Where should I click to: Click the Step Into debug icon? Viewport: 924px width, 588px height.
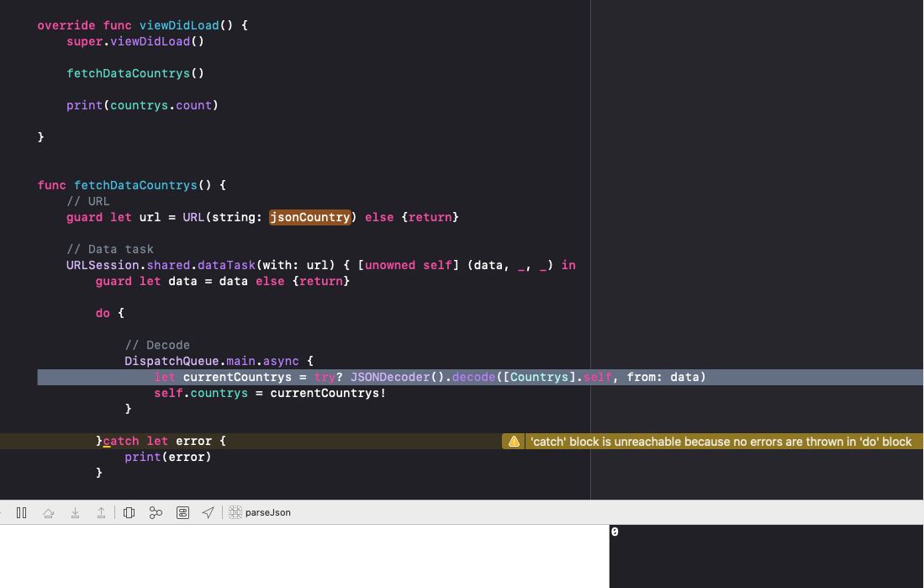[75, 513]
